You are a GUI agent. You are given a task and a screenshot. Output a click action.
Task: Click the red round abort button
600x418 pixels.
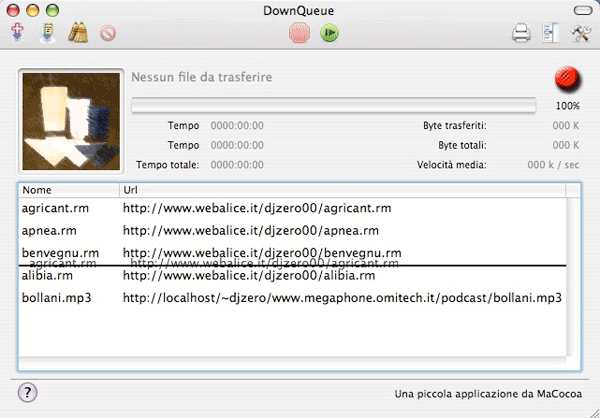coord(566,80)
